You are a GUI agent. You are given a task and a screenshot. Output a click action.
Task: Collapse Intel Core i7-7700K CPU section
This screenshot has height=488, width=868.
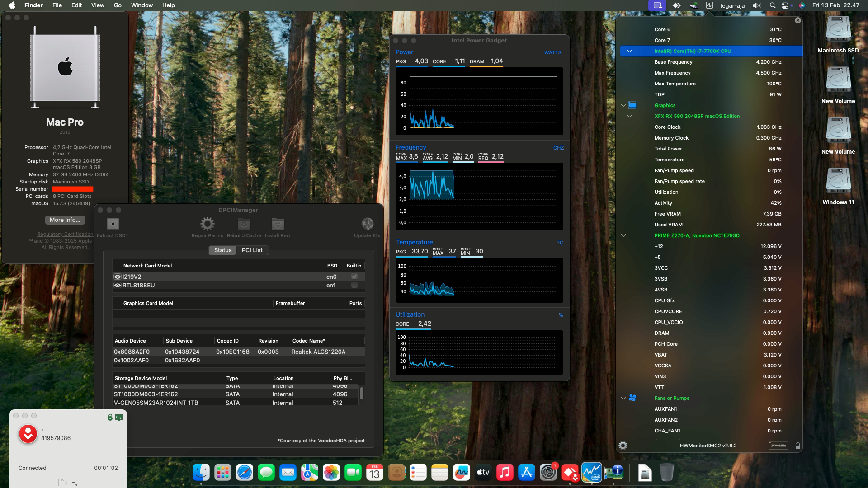coord(629,51)
